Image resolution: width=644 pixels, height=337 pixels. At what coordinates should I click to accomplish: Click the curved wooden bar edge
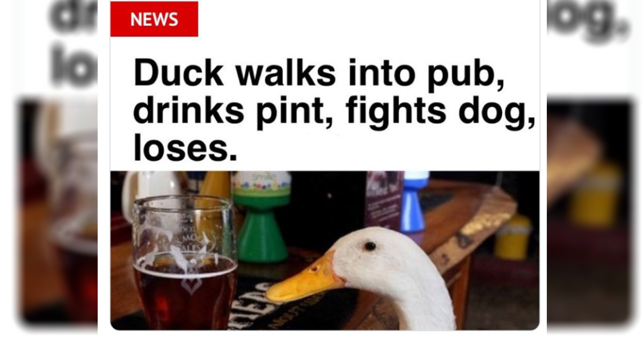pyautogui.click(x=472, y=225)
